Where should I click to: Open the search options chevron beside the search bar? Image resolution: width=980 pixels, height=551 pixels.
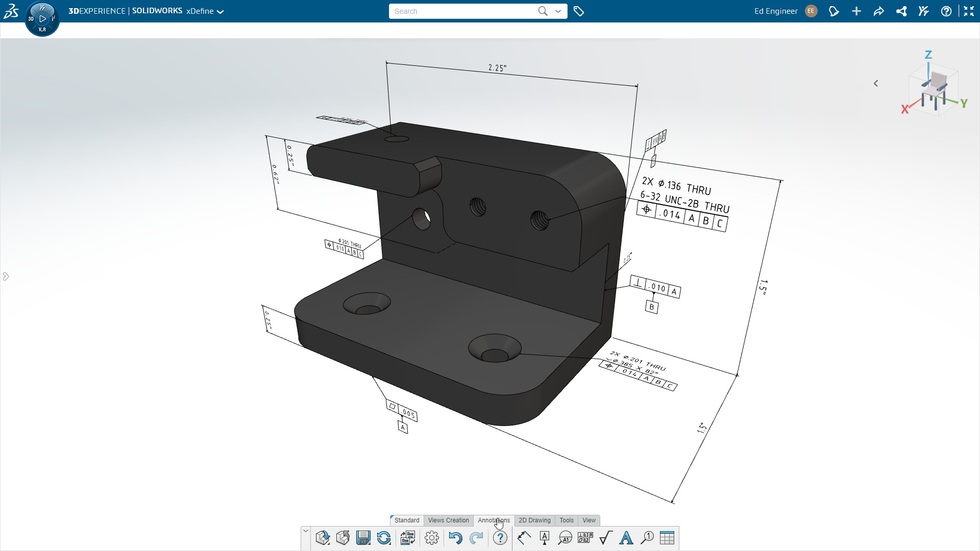[558, 11]
